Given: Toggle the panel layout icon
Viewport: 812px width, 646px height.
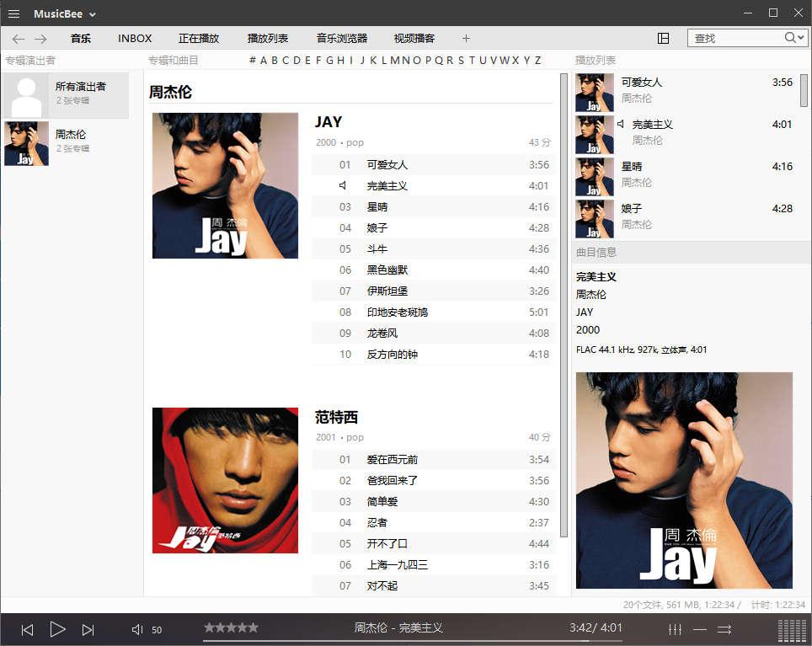Looking at the screenshot, I should pyautogui.click(x=664, y=38).
